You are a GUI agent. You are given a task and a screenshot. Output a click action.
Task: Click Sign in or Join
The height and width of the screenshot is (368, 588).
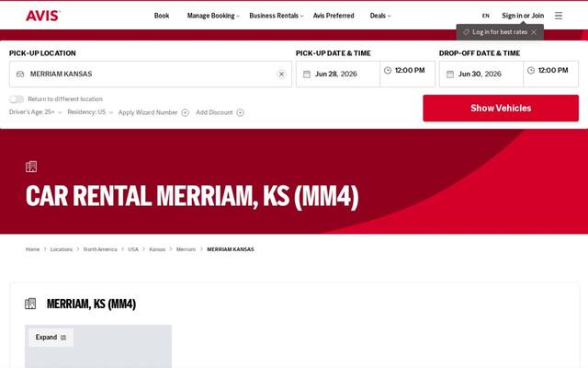coord(523,16)
